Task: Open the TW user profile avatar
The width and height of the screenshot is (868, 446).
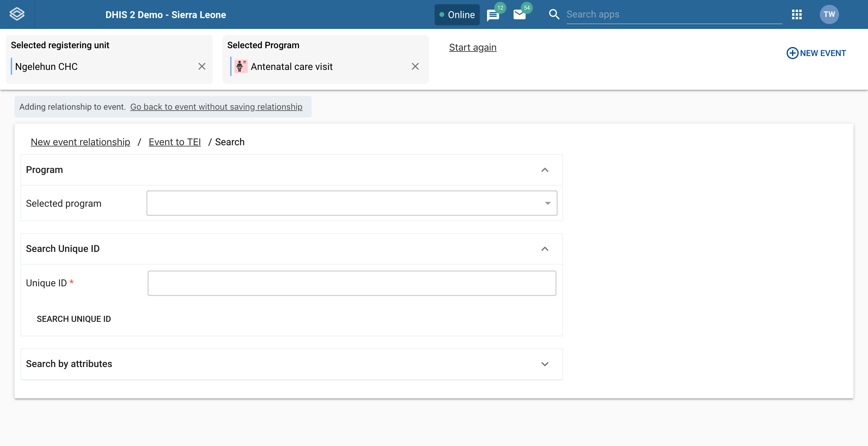Action: pos(829,14)
